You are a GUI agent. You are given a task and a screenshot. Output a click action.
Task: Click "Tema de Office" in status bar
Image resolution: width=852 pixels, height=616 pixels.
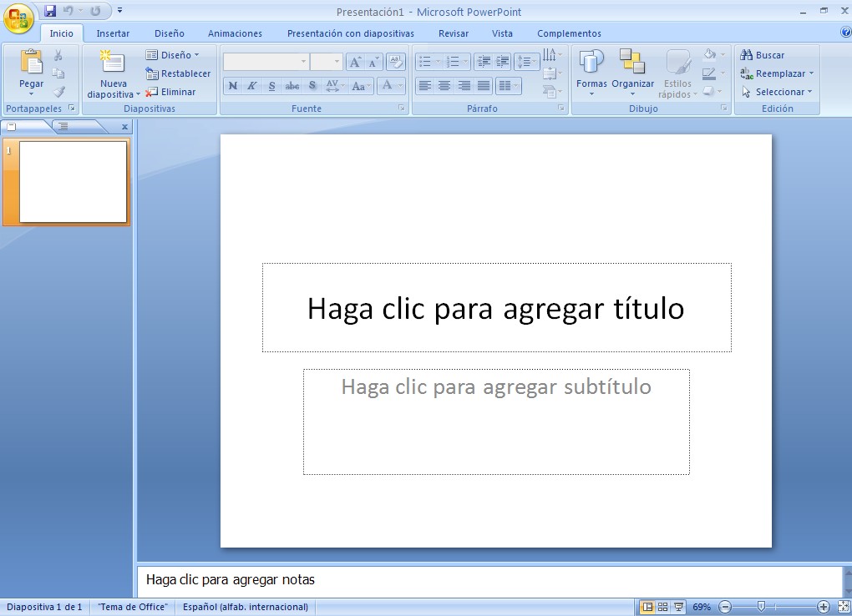coord(132,607)
